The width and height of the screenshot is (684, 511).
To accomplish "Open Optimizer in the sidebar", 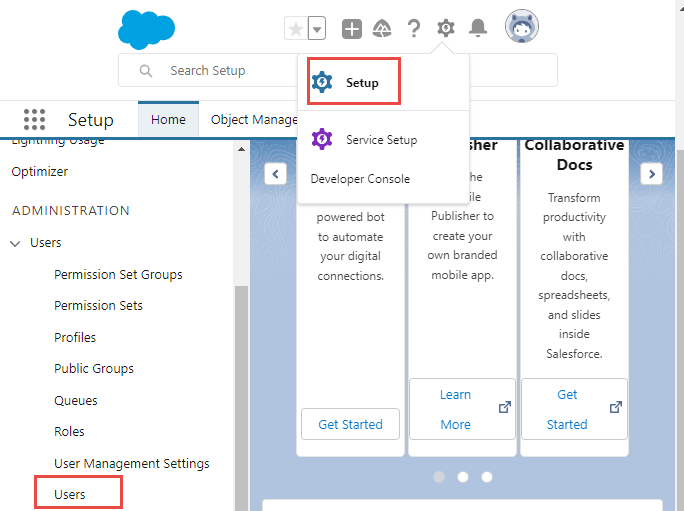I will 40,171.
